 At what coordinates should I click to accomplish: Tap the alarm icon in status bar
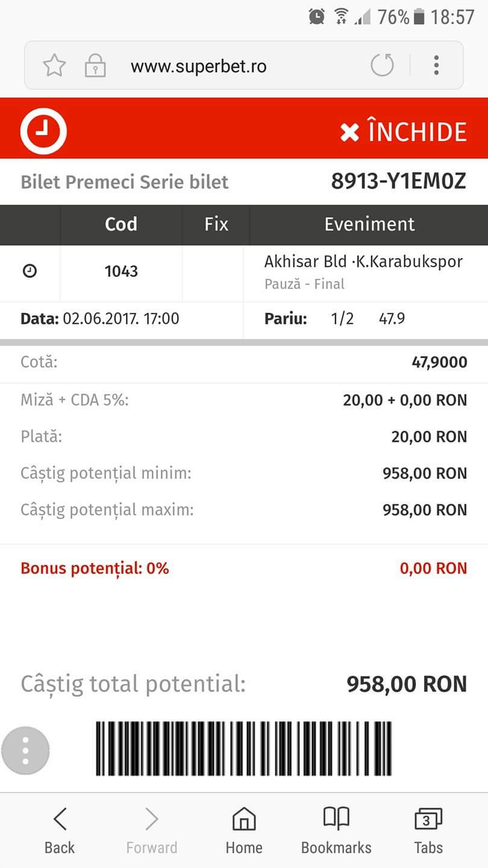pyautogui.click(x=317, y=17)
